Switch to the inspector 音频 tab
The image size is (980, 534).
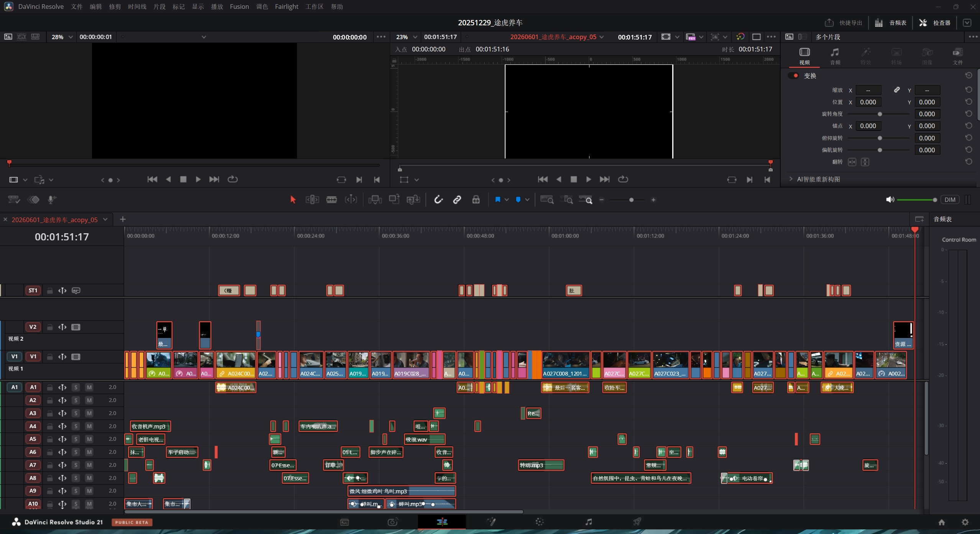(835, 56)
